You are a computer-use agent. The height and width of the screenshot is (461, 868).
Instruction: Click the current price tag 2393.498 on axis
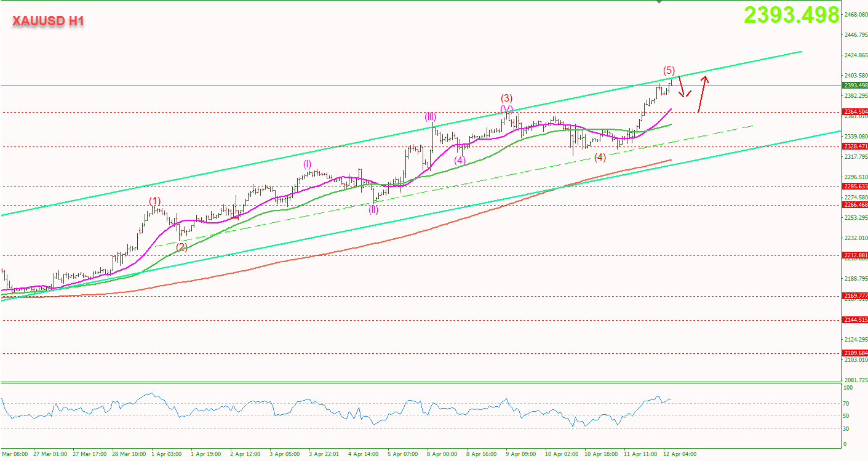pos(854,86)
